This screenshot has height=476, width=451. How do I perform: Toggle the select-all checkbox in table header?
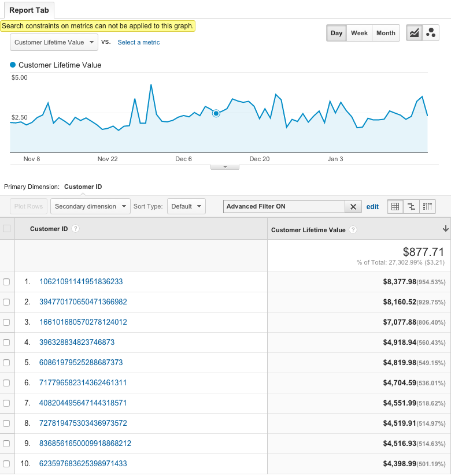click(6, 228)
